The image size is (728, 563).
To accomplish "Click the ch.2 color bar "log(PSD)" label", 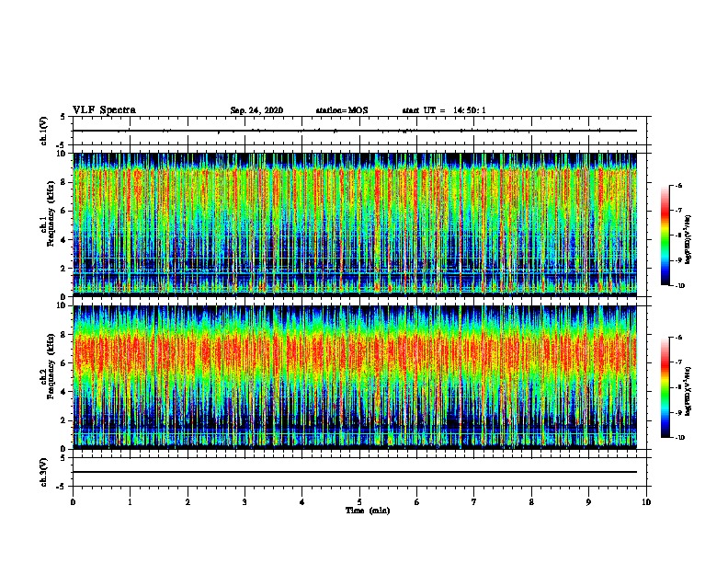I will [688, 391].
